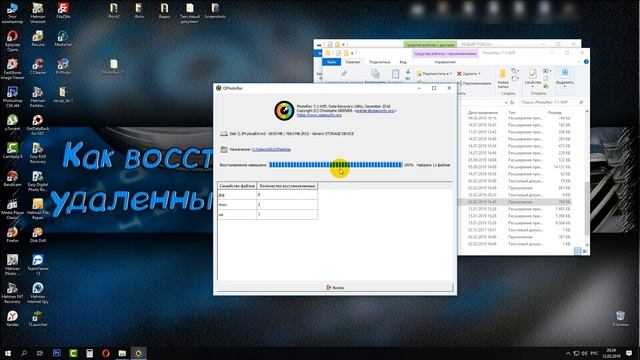Open Этот компьютер desktop icon

(x=12, y=13)
